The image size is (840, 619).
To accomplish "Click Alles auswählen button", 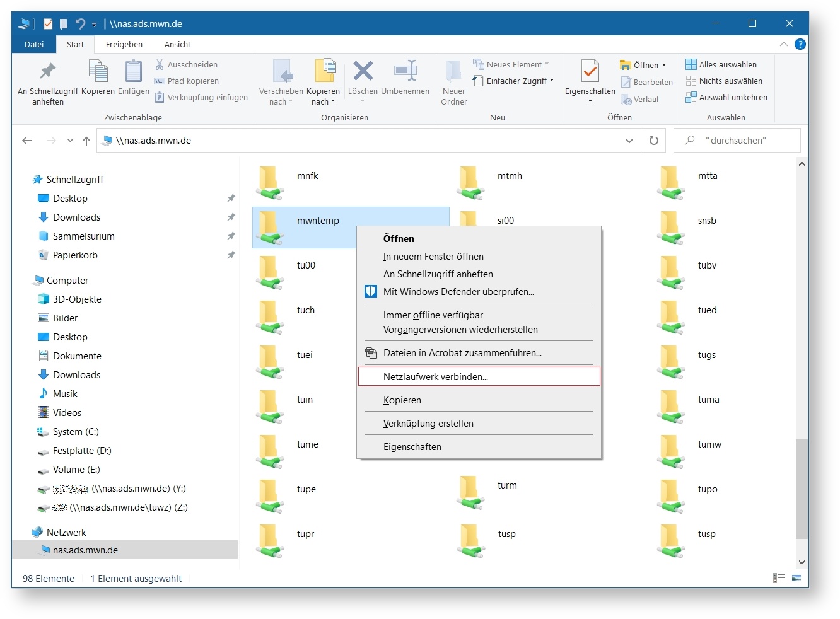I will 721,64.
